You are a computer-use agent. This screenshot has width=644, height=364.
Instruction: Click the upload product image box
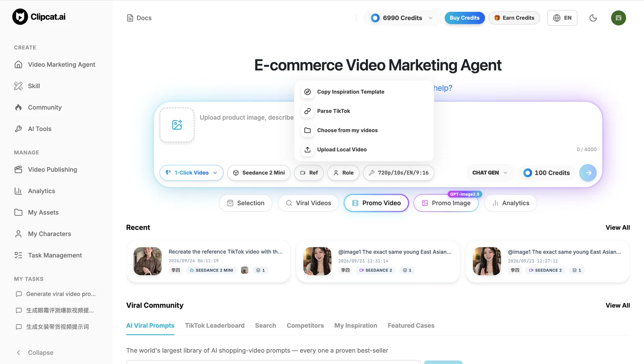point(177,125)
